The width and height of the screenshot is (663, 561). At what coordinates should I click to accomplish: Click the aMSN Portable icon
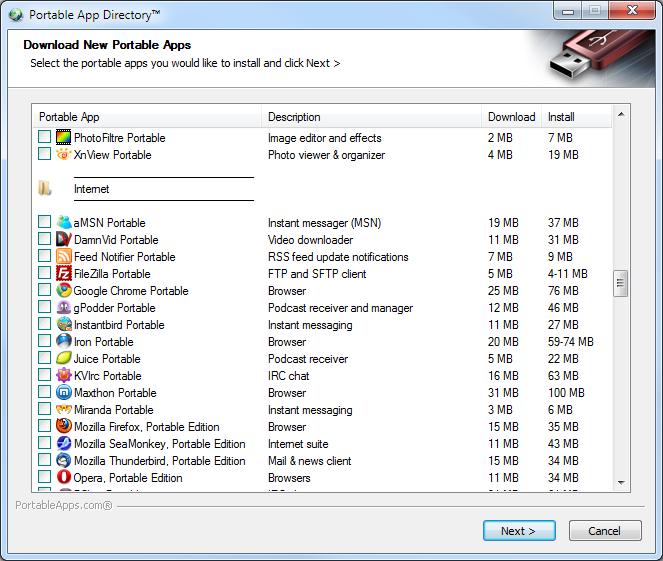coord(64,223)
